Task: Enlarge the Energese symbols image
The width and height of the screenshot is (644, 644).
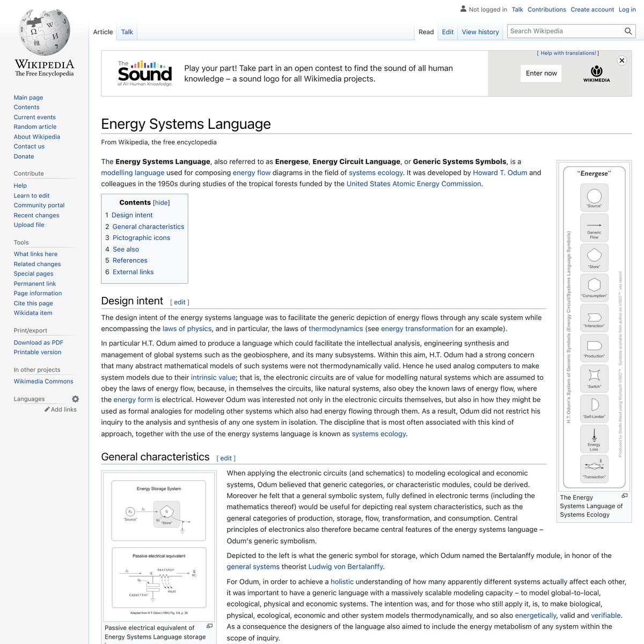Action: (626, 496)
